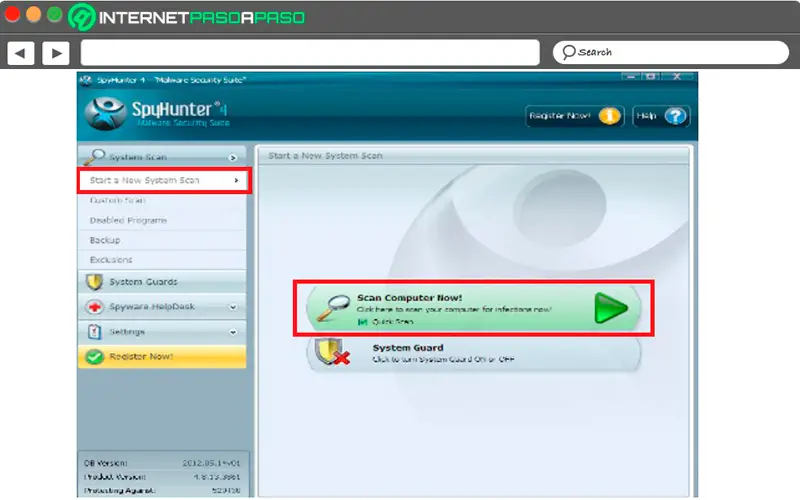The height and width of the screenshot is (500, 800).
Task: Click the blue question mark Help icon
Action: coord(676,116)
